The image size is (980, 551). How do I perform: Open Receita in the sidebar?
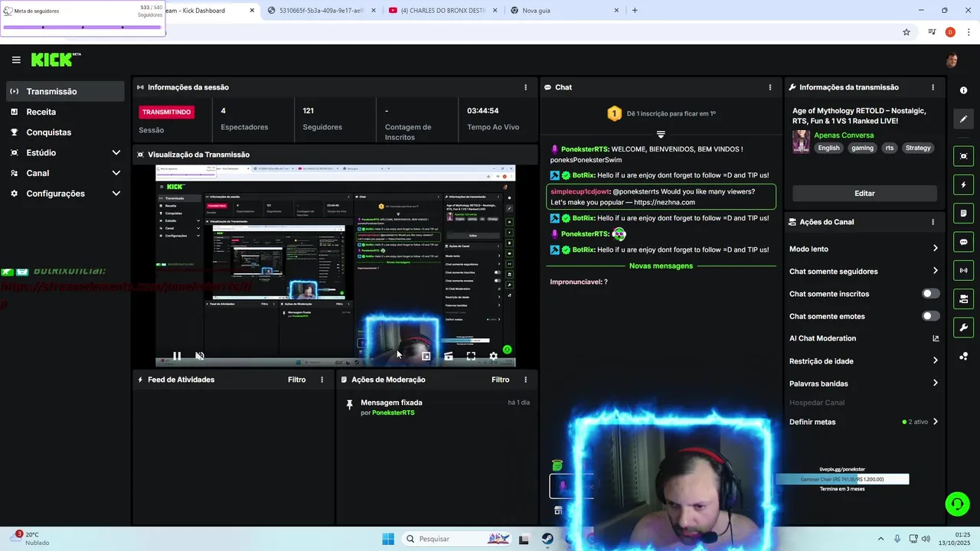coord(66,112)
